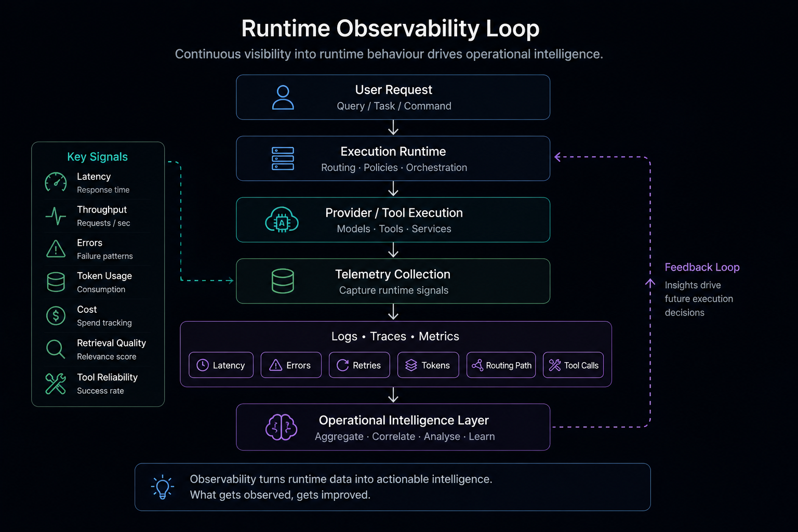Click 'Success rate' under Tool Reliability

tap(100, 391)
